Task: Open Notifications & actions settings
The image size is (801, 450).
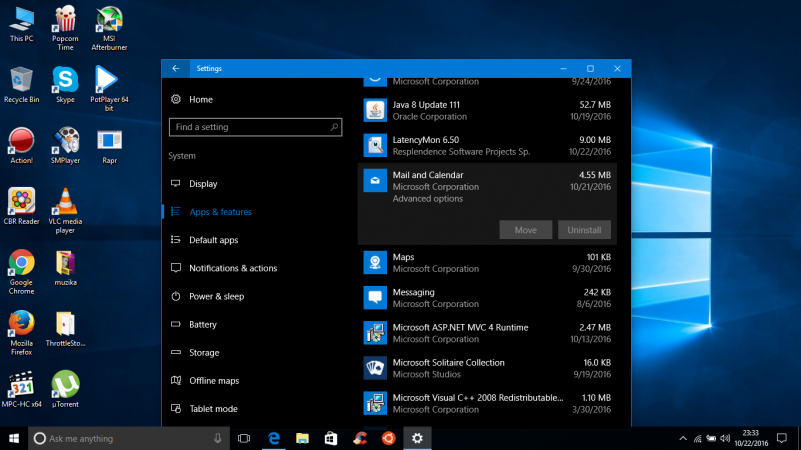Action: coord(233,268)
